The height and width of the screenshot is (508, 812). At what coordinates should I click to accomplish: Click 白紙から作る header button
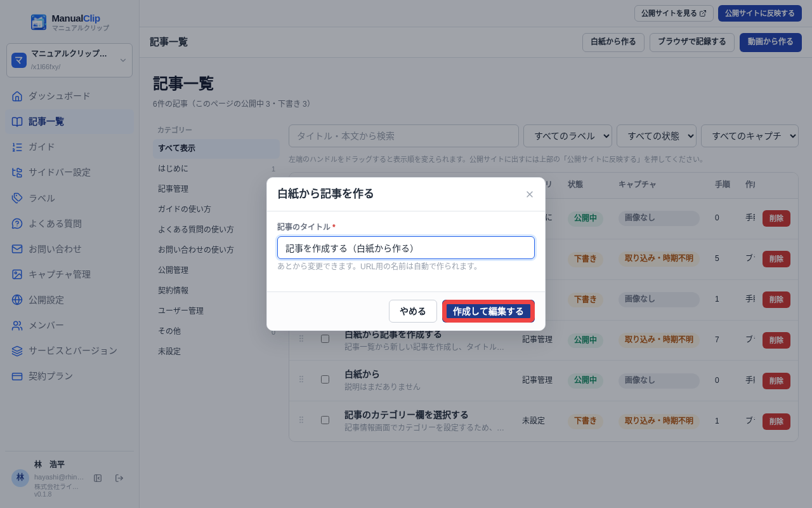613,43
